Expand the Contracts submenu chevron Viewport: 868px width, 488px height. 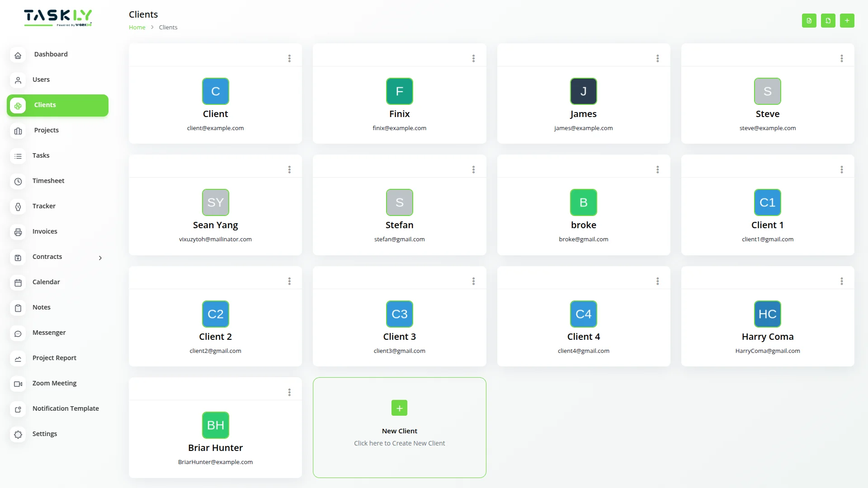tap(100, 258)
